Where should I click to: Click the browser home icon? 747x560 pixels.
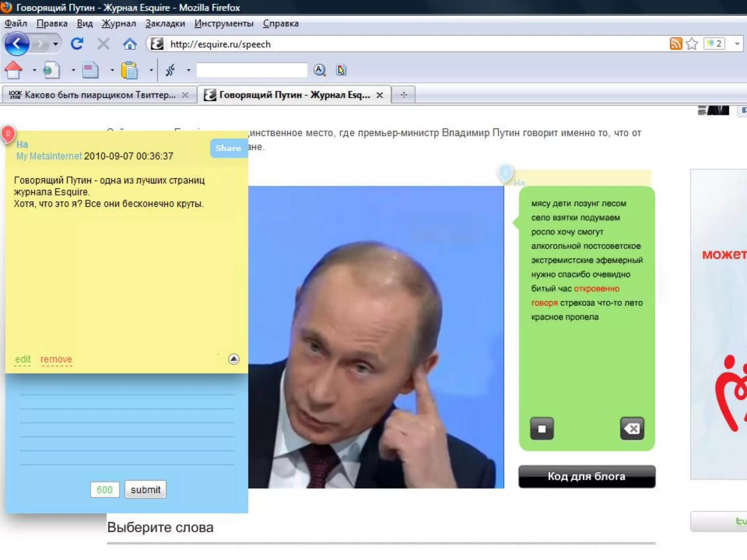click(x=129, y=44)
